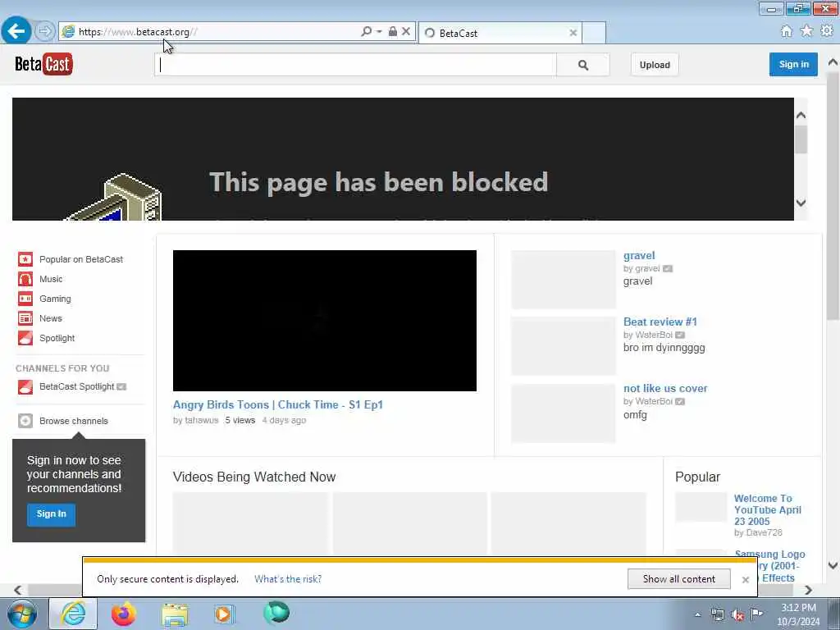Click the network tray icon
Screen dimensions: 840x630
718,615
